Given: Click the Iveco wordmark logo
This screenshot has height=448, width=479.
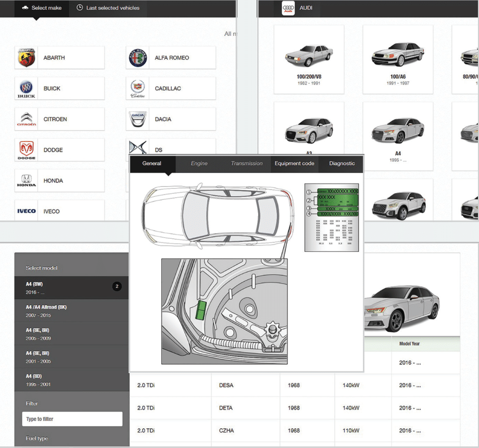Looking at the screenshot, I should pyautogui.click(x=27, y=211).
